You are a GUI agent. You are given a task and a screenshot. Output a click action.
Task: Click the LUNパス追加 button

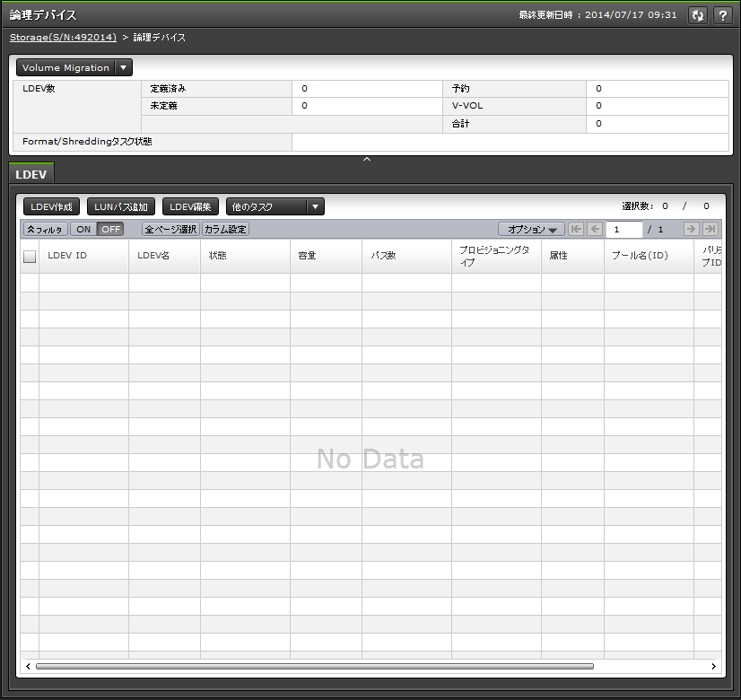[x=121, y=206]
